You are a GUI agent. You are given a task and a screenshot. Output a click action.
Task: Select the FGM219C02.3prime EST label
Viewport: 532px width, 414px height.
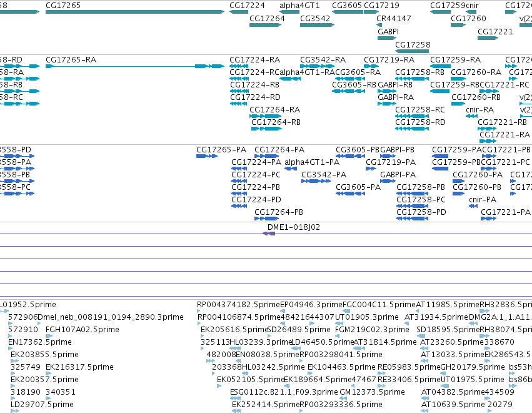(x=372, y=330)
